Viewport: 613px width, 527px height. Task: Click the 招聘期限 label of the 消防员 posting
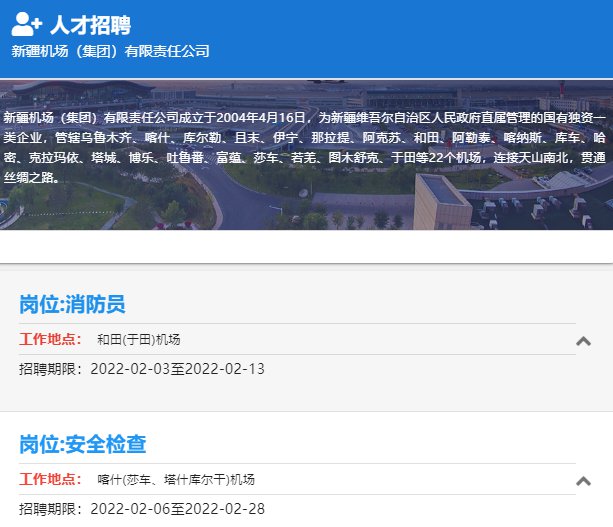pyautogui.click(x=51, y=369)
